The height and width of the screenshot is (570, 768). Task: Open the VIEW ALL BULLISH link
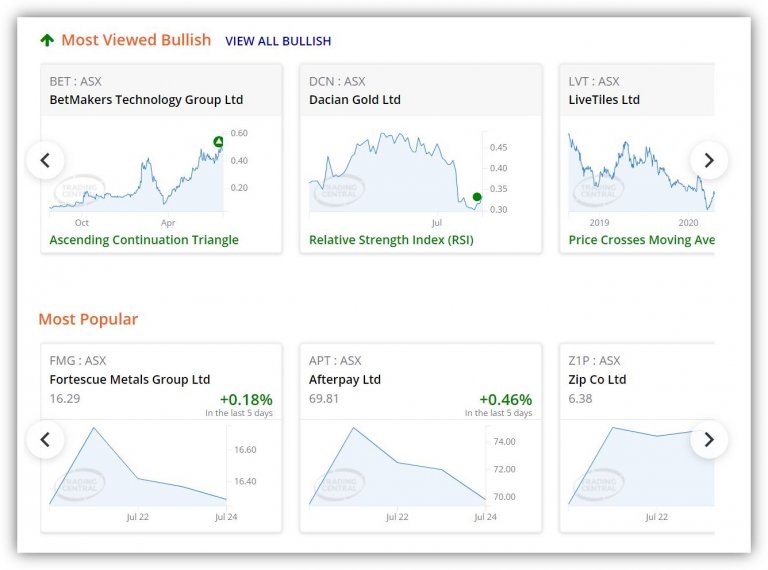(x=278, y=42)
